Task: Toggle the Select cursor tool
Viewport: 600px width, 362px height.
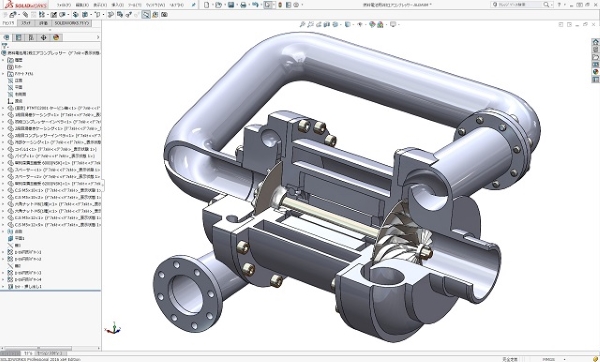Action: (x=269, y=5)
